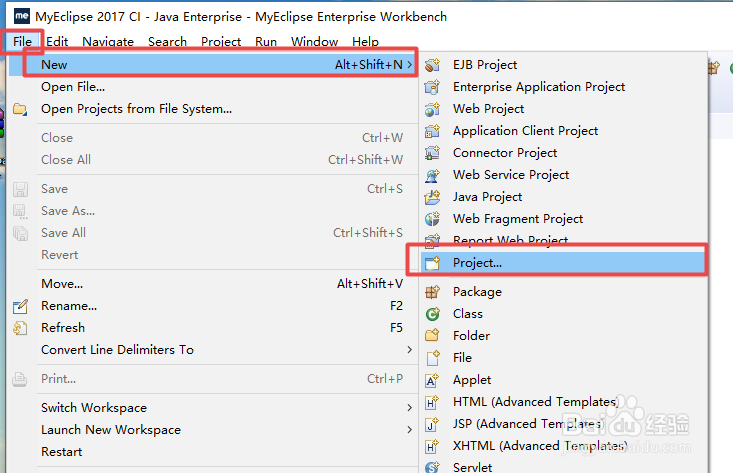
Task: Click the JSP (Advanced Templates) icon
Action: [x=432, y=424]
